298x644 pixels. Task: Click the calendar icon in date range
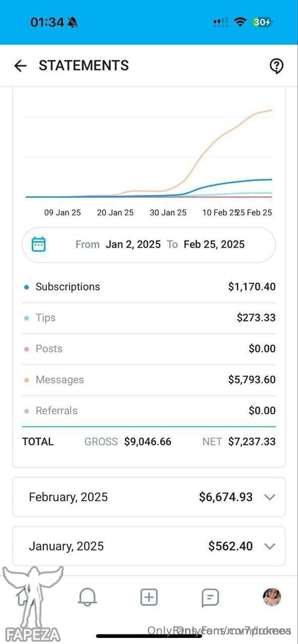(x=39, y=244)
